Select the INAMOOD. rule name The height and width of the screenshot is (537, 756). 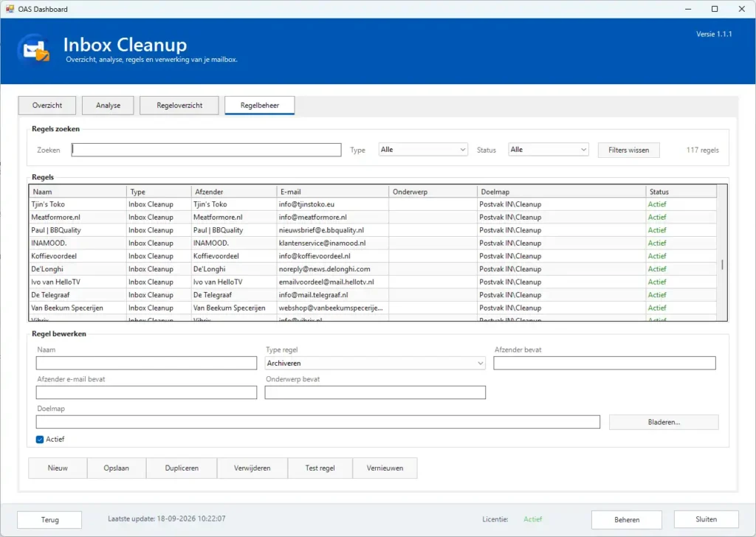[x=49, y=243]
